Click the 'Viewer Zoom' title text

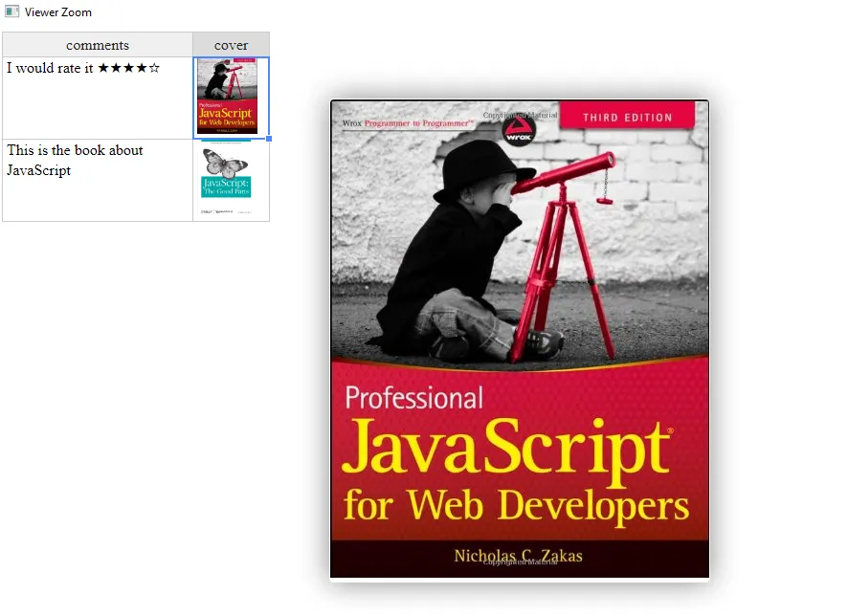[x=57, y=11]
